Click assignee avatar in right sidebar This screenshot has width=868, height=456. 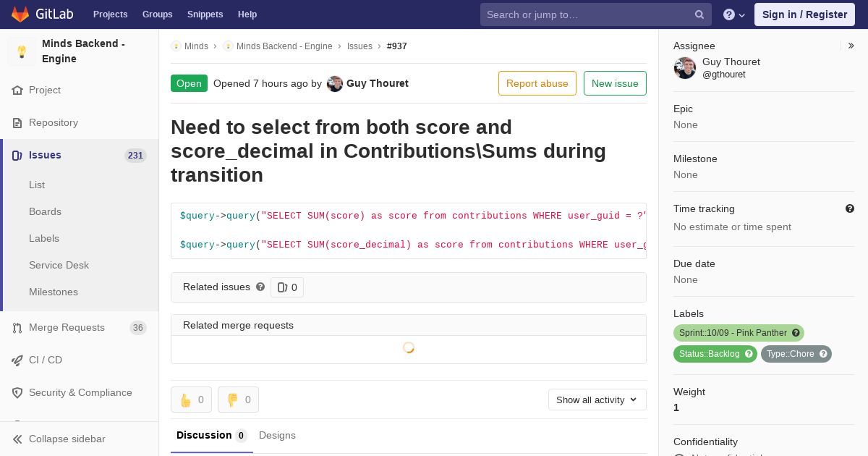pyautogui.click(x=685, y=68)
